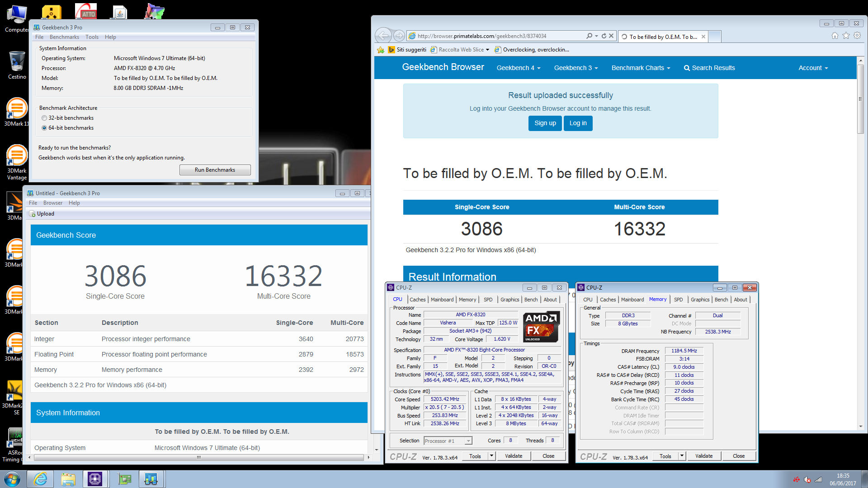Open the Computer desktop icon
The height and width of the screenshot is (488, 868).
click(17, 18)
